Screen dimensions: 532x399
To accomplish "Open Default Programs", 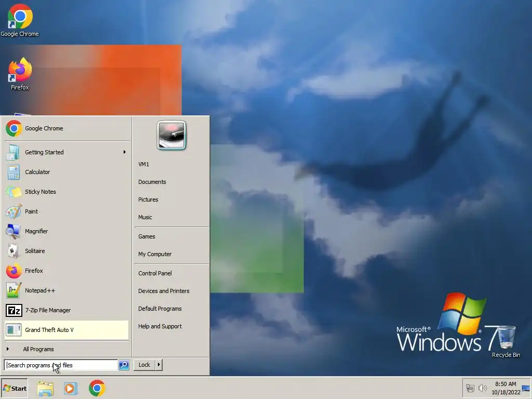I will point(160,309).
